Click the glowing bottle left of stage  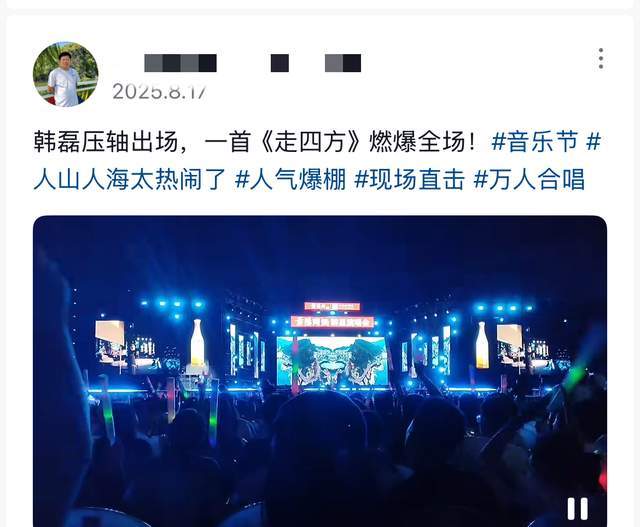[x=198, y=343]
